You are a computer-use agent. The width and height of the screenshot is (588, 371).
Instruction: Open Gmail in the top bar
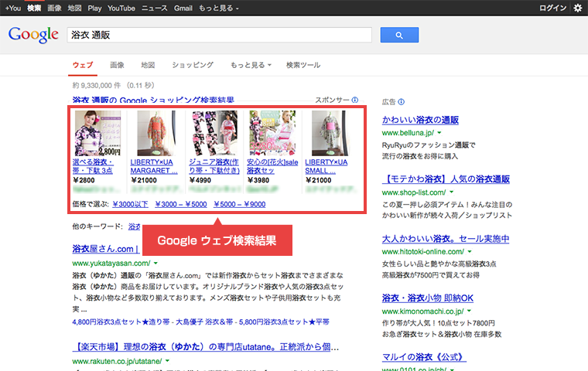pyautogui.click(x=183, y=8)
